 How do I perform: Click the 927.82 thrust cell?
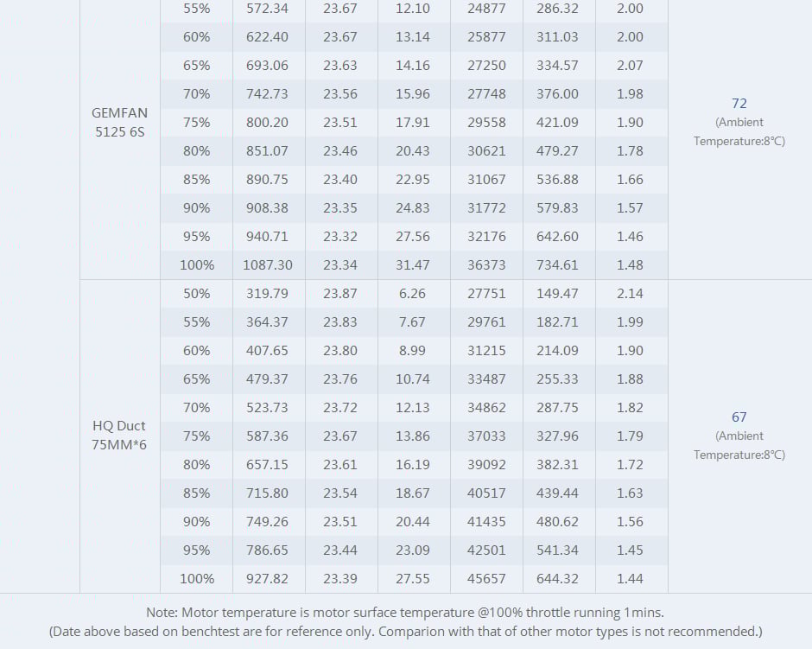(x=268, y=579)
